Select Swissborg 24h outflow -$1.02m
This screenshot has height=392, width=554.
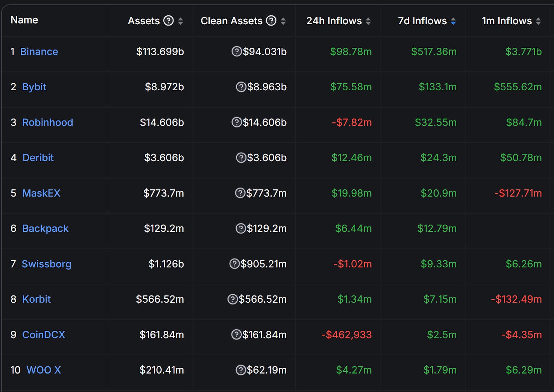coord(352,264)
